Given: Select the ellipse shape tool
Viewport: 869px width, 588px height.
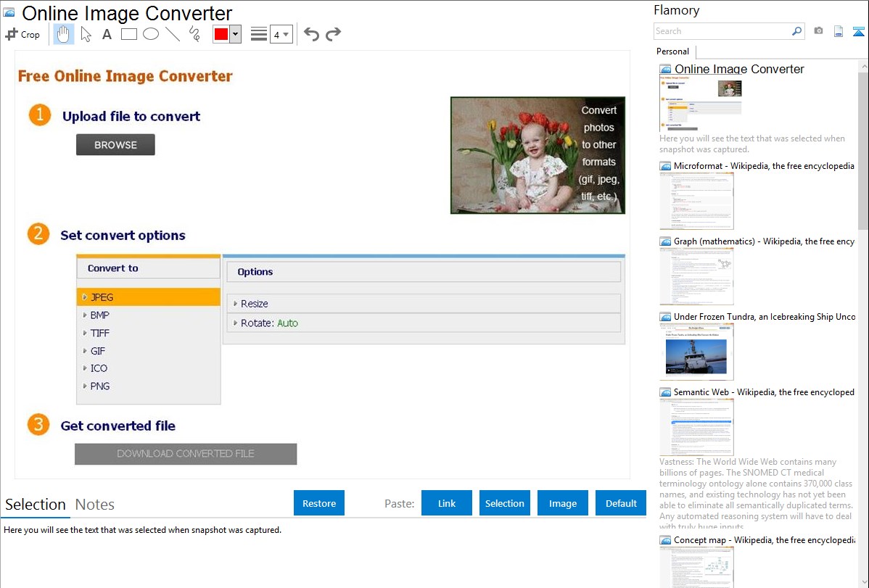Looking at the screenshot, I should point(151,34).
